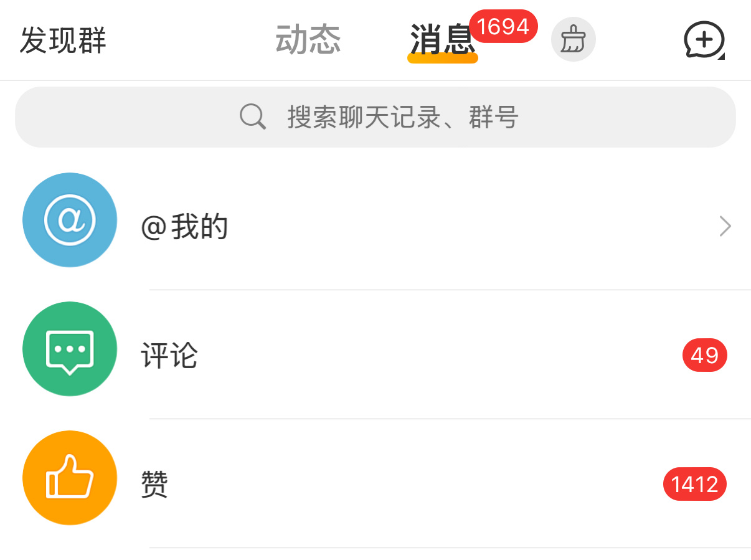Tap the 1694 unread messages badge

503,26
